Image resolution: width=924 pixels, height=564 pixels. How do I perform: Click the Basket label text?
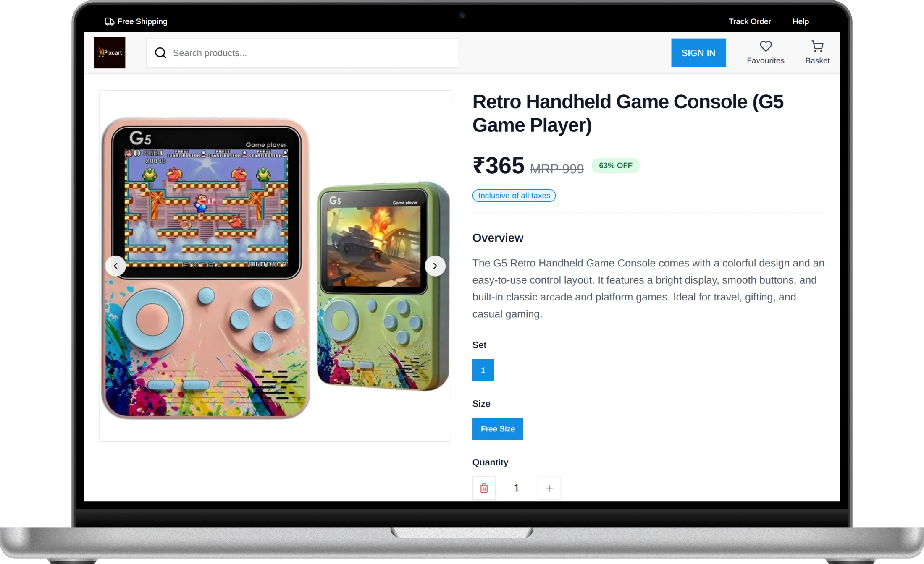(x=817, y=61)
